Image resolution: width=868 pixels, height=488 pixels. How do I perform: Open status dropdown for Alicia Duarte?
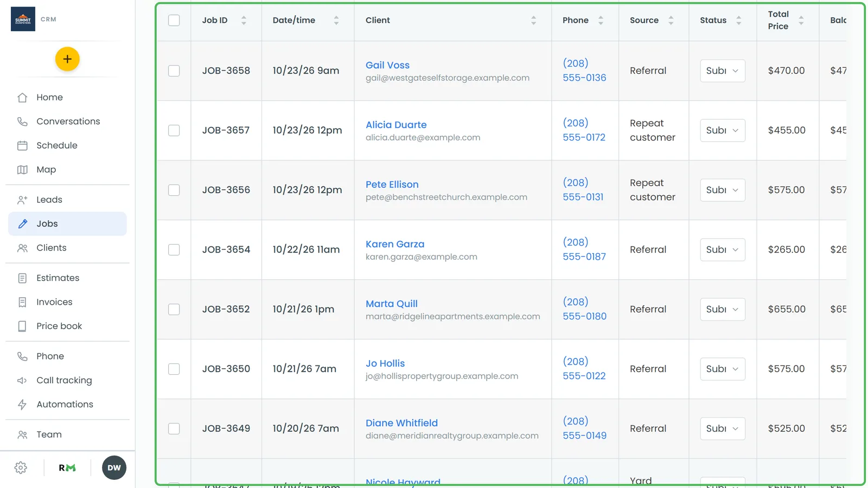click(723, 131)
